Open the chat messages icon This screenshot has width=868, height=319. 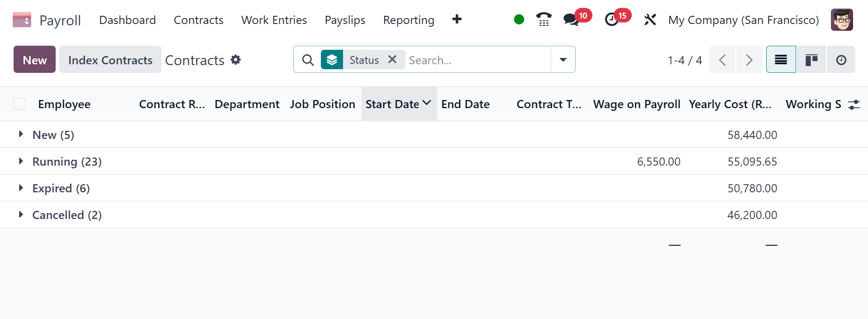(571, 19)
